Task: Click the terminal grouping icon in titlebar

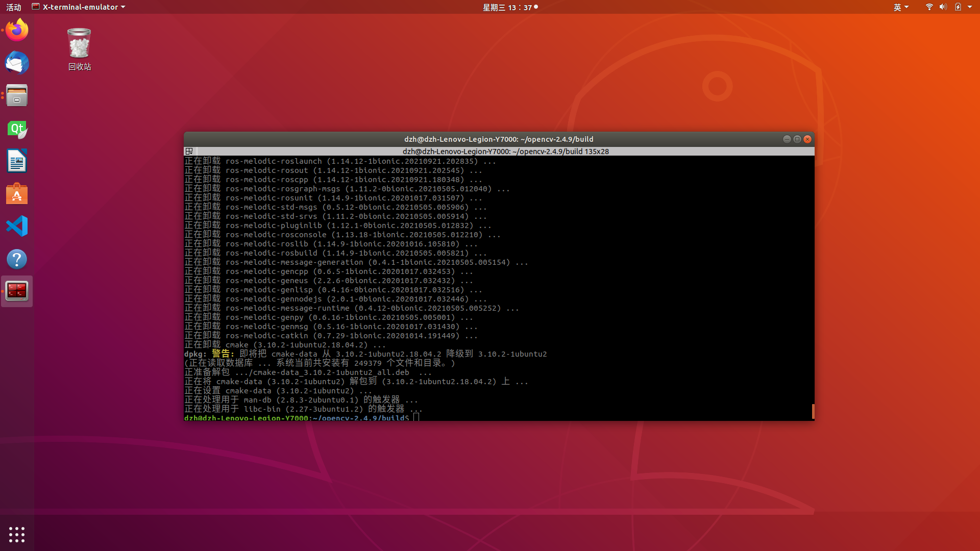Action: [189, 152]
